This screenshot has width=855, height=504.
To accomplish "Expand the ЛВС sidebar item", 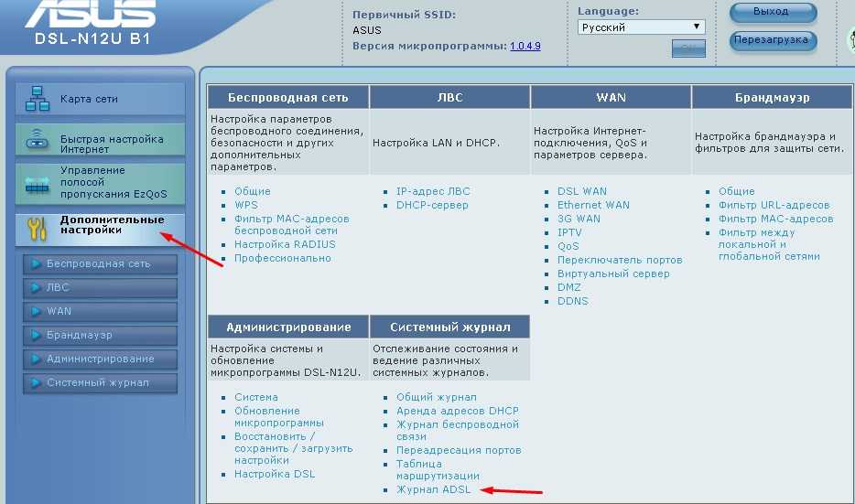I will click(100, 288).
